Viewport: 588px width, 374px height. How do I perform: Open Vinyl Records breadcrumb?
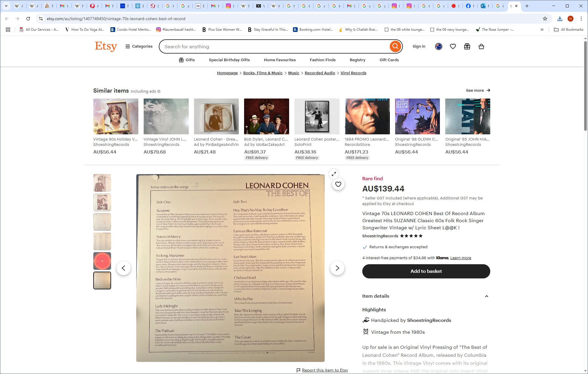click(353, 73)
